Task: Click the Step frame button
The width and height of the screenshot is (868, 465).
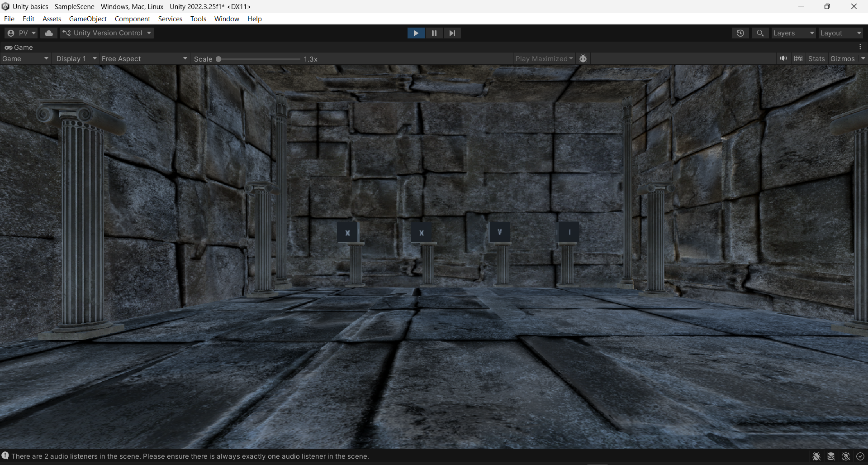Action: click(x=452, y=33)
